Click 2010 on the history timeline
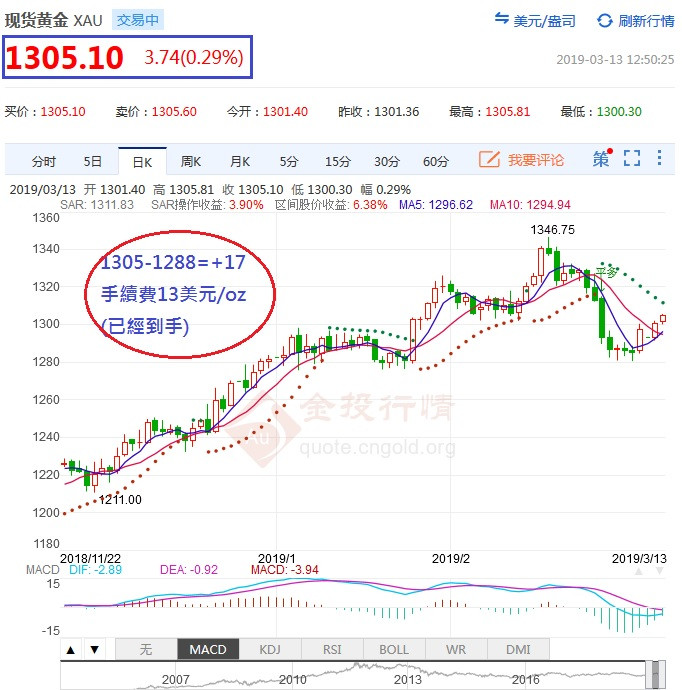This screenshot has height=690, width=682. pos(293,680)
